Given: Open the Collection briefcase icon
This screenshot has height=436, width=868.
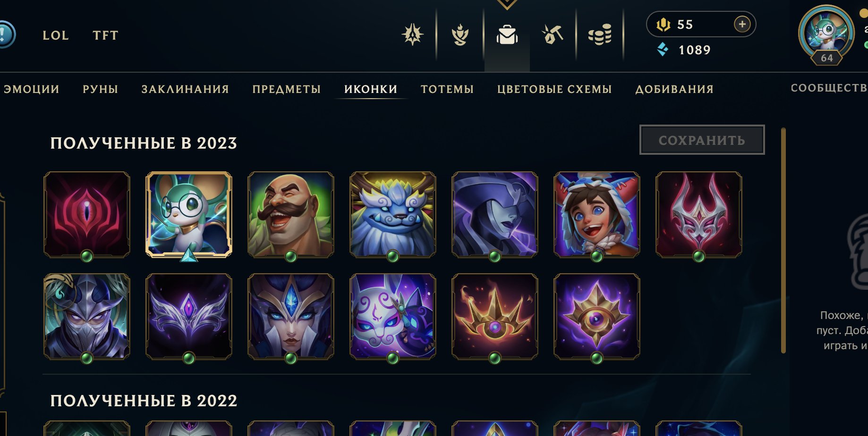Looking at the screenshot, I should pyautogui.click(x=507, y=35).
